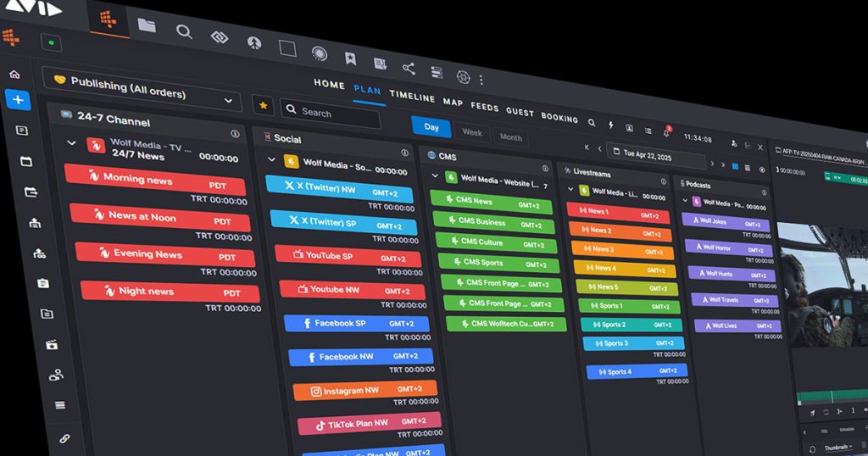Open the Publishing (All orders) dropdown
Viewport: 868px width, 456px height.
(142, 90)
